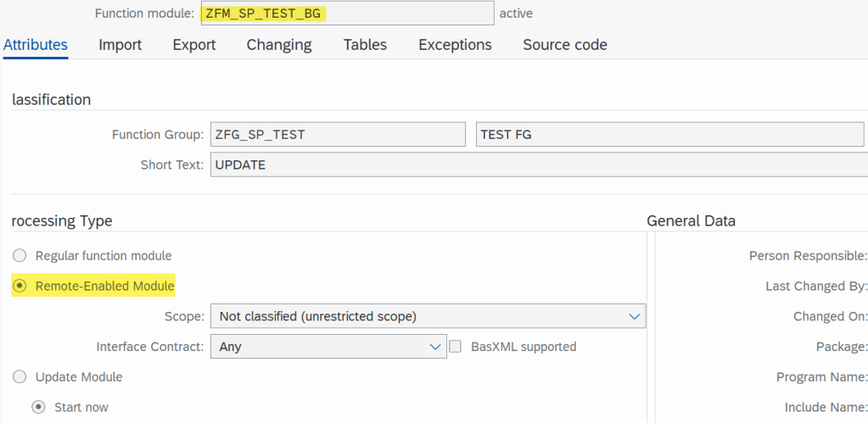
Task: Focus the TEST FG description field
Action: point(669,135)
